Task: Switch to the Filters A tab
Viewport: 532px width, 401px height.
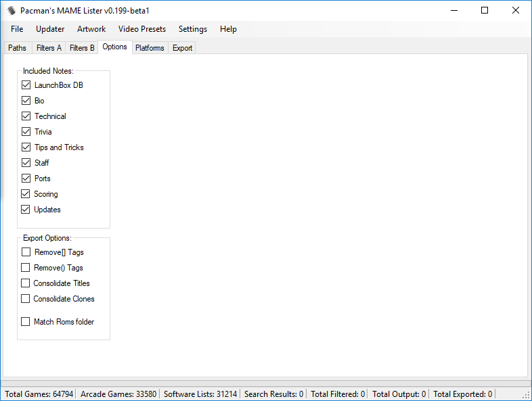Action: coord(49,48)
